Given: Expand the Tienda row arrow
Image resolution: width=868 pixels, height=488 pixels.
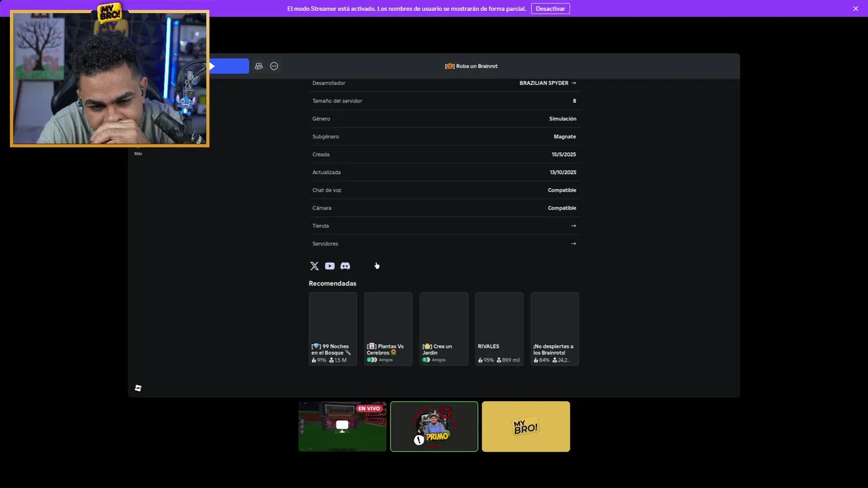Looking at the screenshot, I should [x=574, y=226].
